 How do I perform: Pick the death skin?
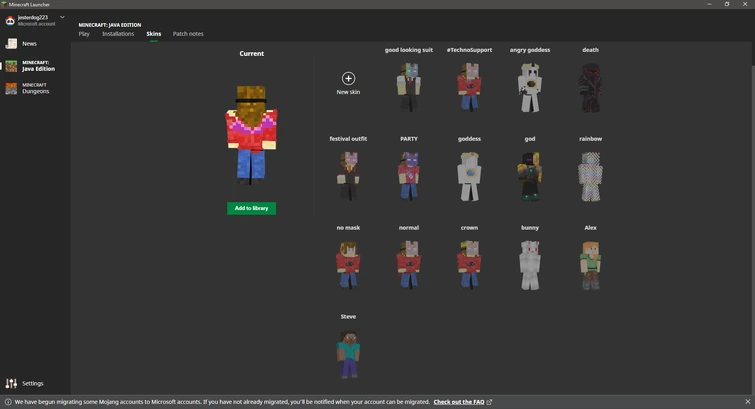coord(590,88)
